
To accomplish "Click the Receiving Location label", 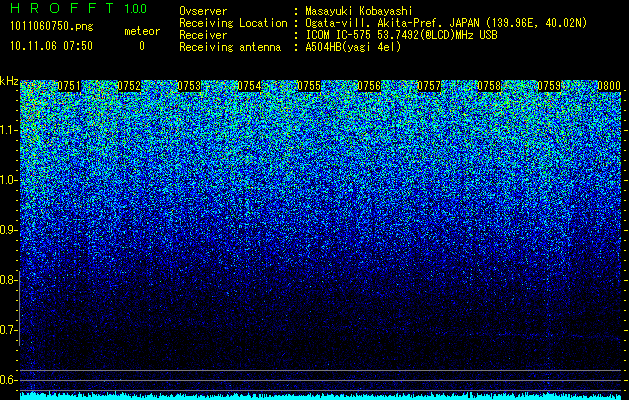I will [x=233, y=23].
